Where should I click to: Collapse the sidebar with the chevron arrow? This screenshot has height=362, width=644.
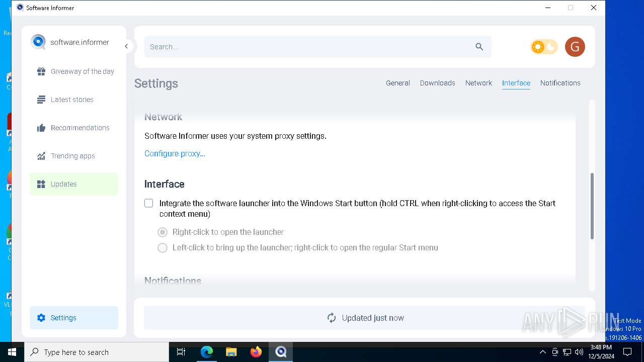coord(126,46)
